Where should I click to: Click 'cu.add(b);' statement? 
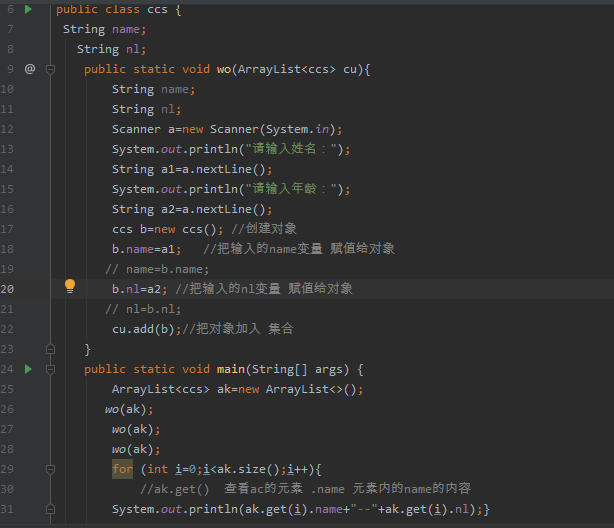click(x=146, y=329)
